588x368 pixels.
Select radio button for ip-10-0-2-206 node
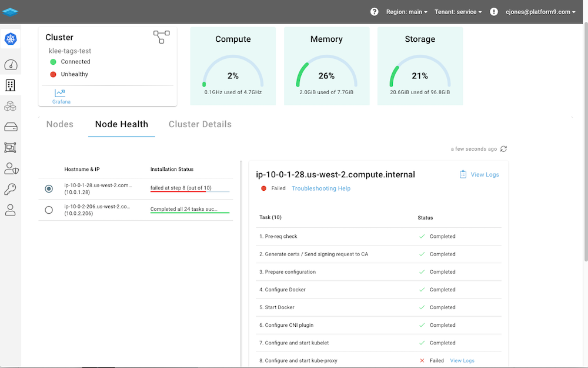point(49,210)
